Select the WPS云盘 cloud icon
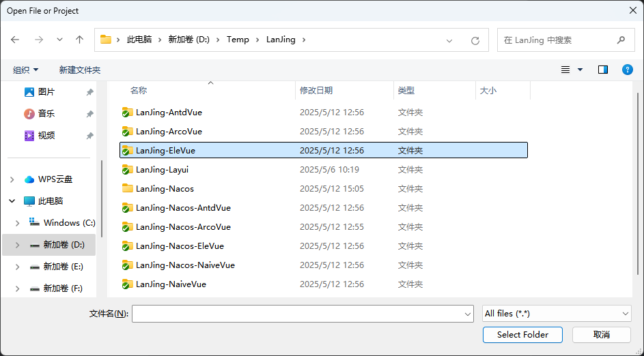644x356 pixels. tap(29, 179)
